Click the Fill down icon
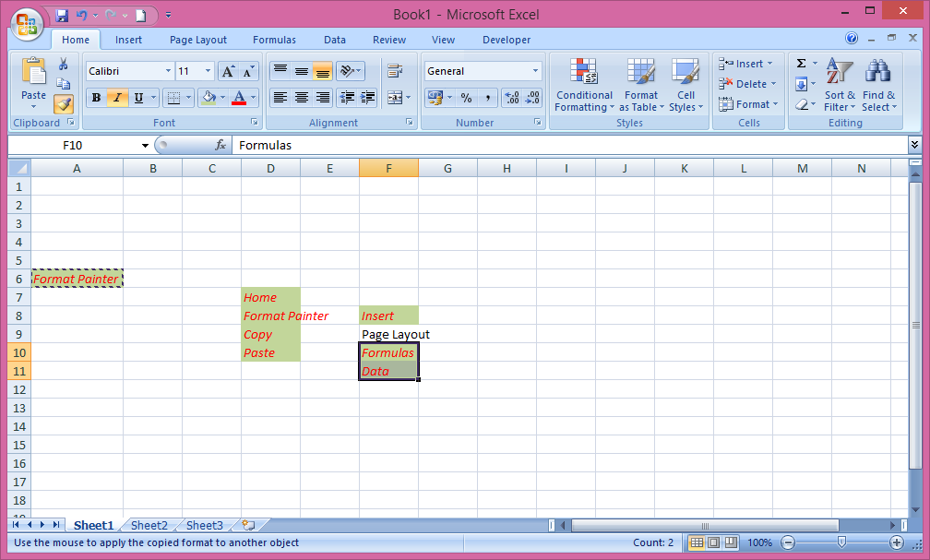The image size is (930, 560). (801, 84)
